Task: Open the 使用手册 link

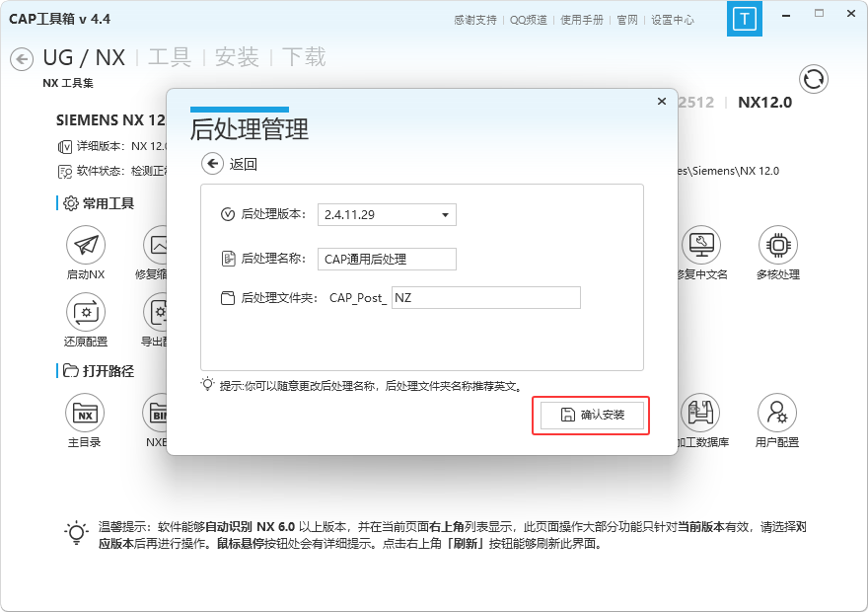Action: coord(584,19)
